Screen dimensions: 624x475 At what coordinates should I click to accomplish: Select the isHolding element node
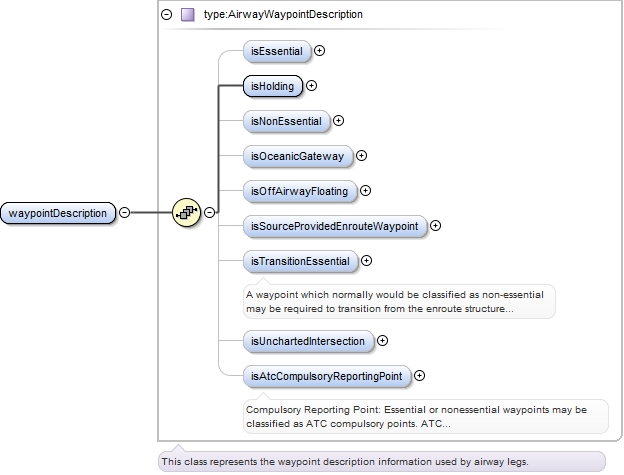point(272,86)
